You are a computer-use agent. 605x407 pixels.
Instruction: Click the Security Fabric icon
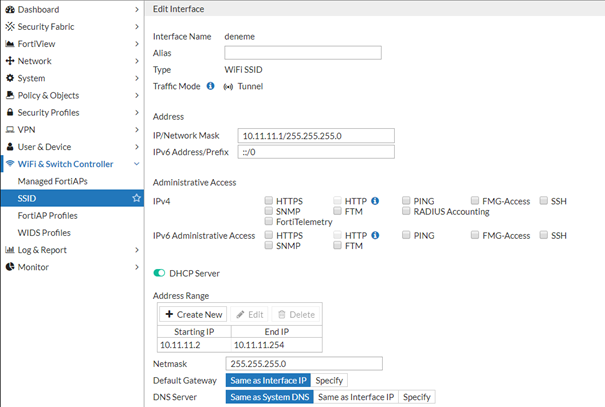tap(10, 26)
